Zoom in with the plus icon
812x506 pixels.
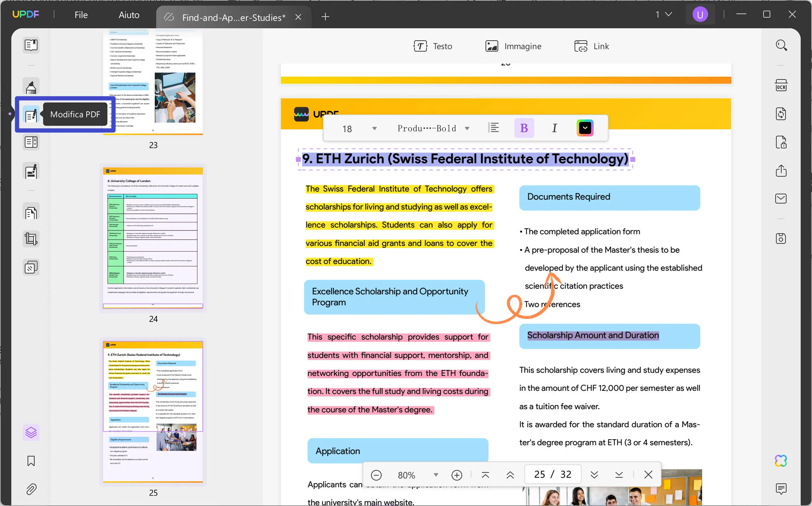pos(457,475)
